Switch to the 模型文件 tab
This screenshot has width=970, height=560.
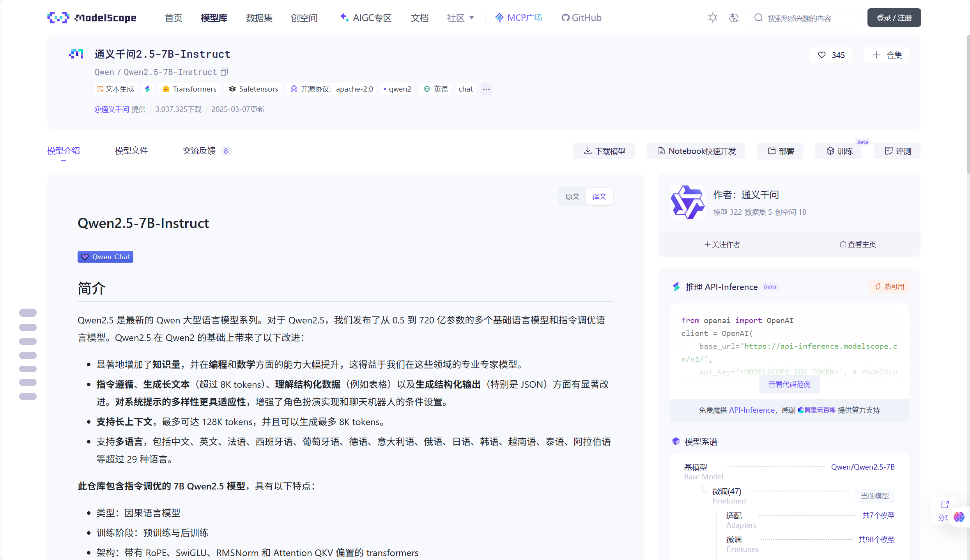click(x=131, y=151)
